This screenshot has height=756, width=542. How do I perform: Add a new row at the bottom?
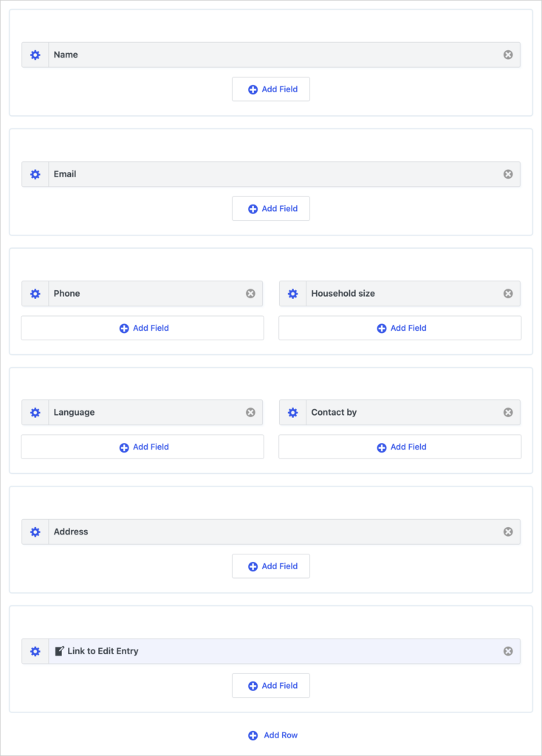pyautogui.click(x=273, y=735)
